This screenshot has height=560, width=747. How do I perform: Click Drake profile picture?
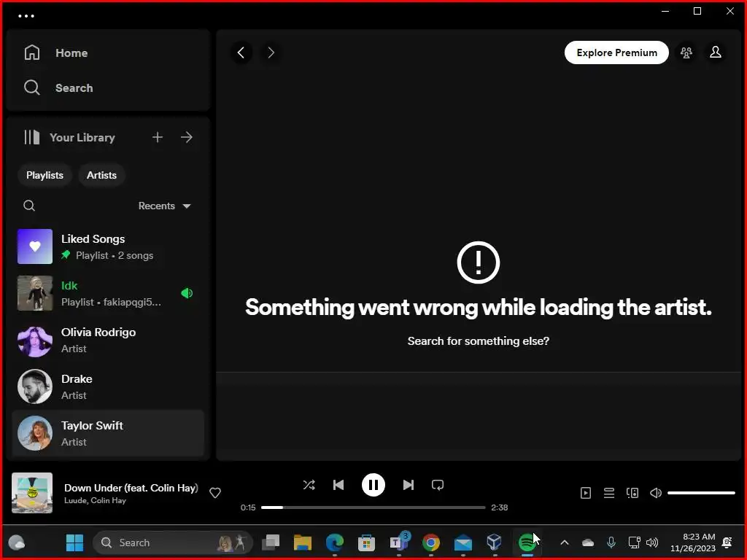pos(35,386)
